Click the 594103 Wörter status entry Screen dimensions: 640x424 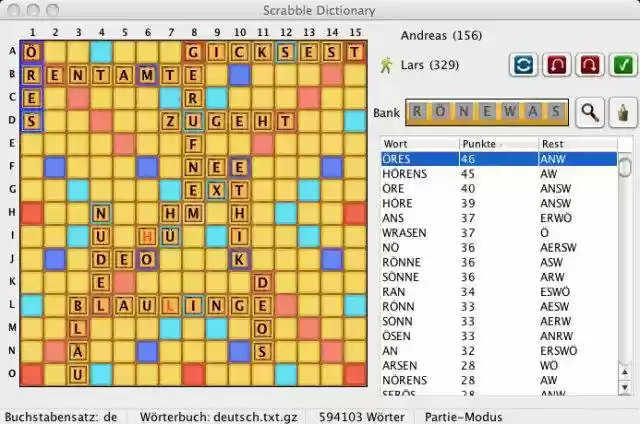[x=362, y=417]
